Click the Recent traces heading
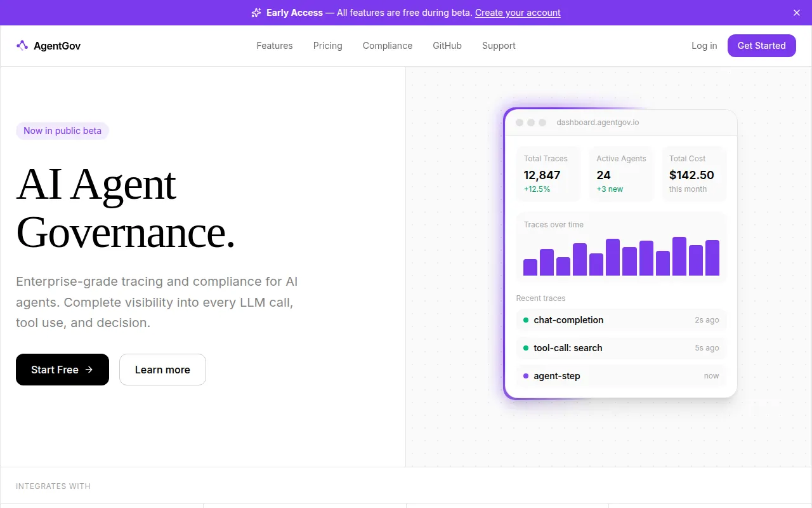Screen dimensions: 812x508 click(x=540, y=298)
